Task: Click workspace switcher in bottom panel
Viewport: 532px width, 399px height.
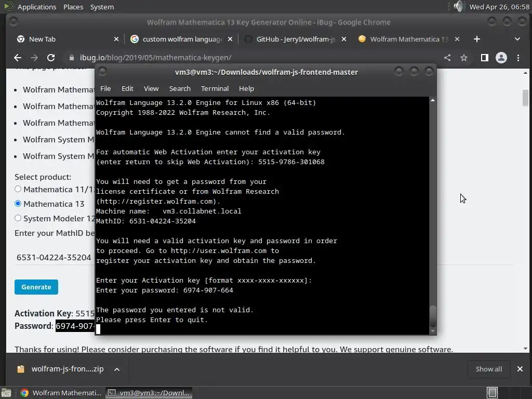Action: click(492, 393)
